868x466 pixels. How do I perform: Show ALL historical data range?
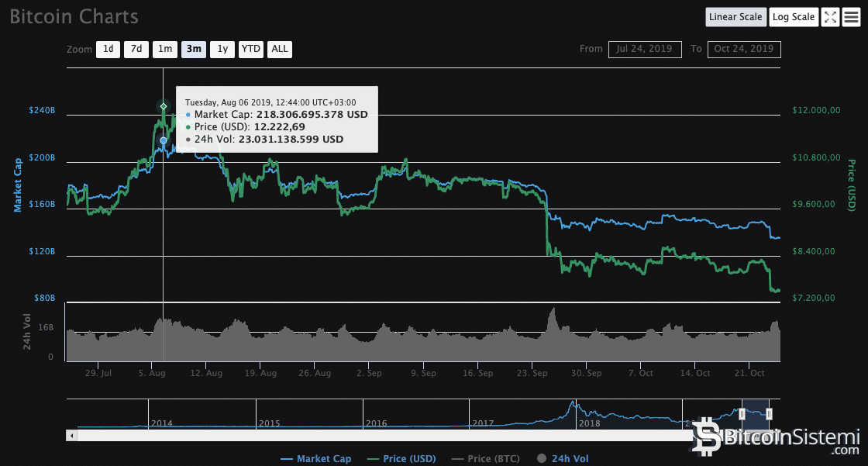point(280,50)
